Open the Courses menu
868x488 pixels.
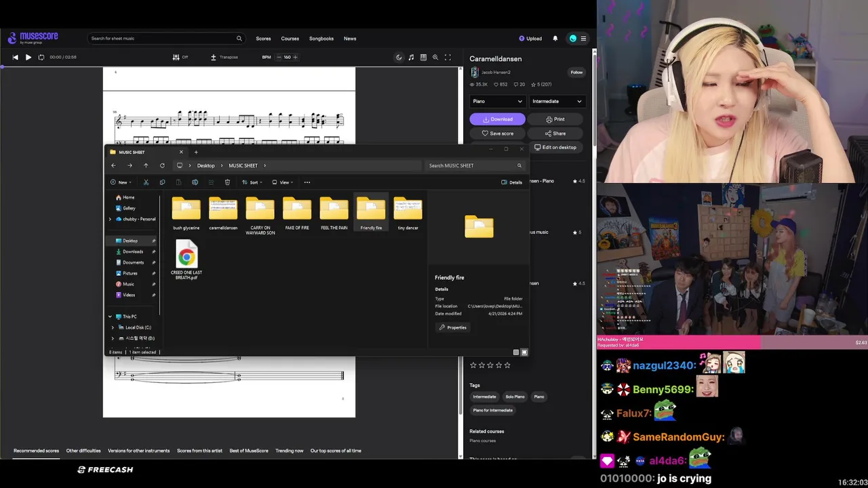point(290,39)
